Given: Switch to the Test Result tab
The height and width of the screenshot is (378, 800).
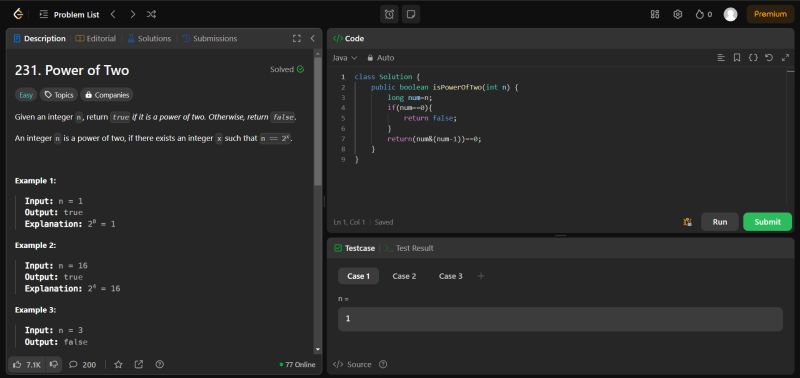Looking at the screenshot, I should coord(410,248).
